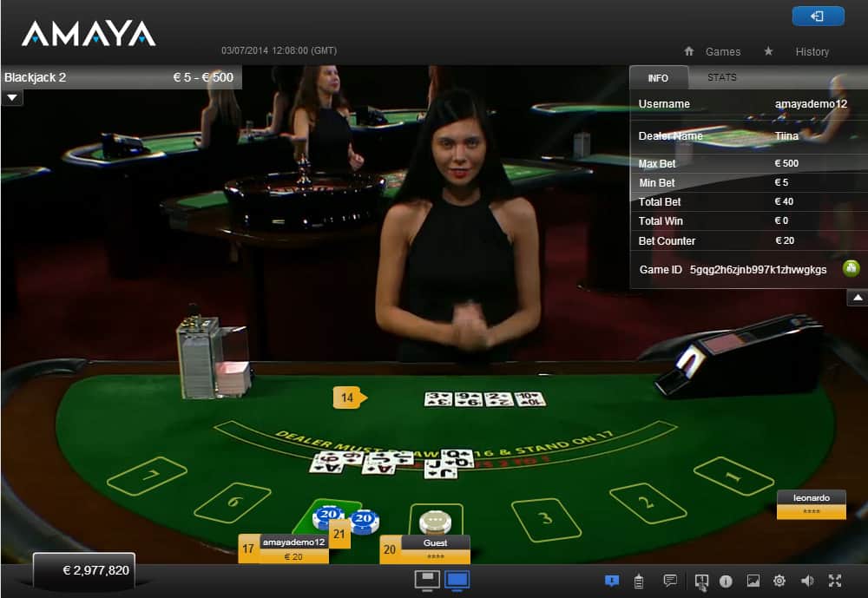Click the € 5 - € 500 limits text

[x=203, y=77]
